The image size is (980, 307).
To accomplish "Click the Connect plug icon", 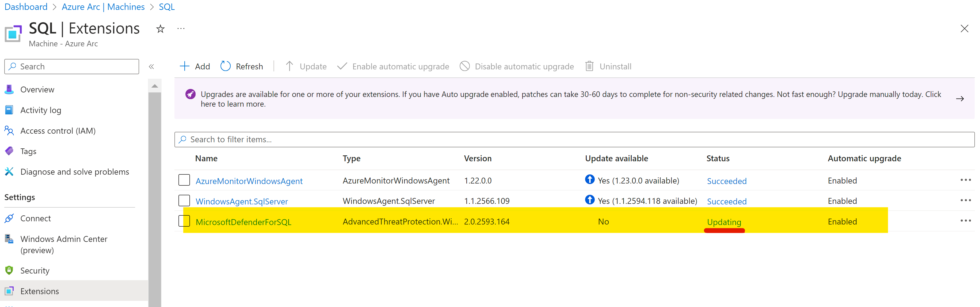I will pos(9,218).
